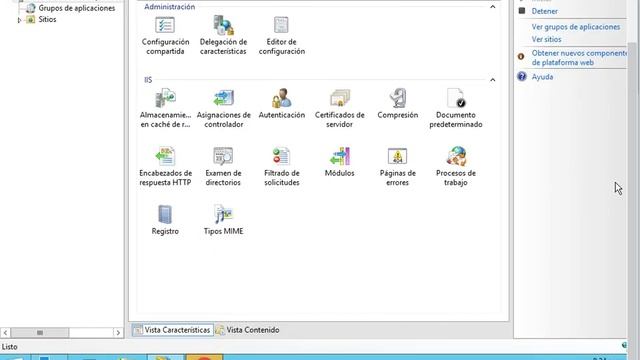
Task: Open Filtrado de solicitudes
Action: point(282,167)
